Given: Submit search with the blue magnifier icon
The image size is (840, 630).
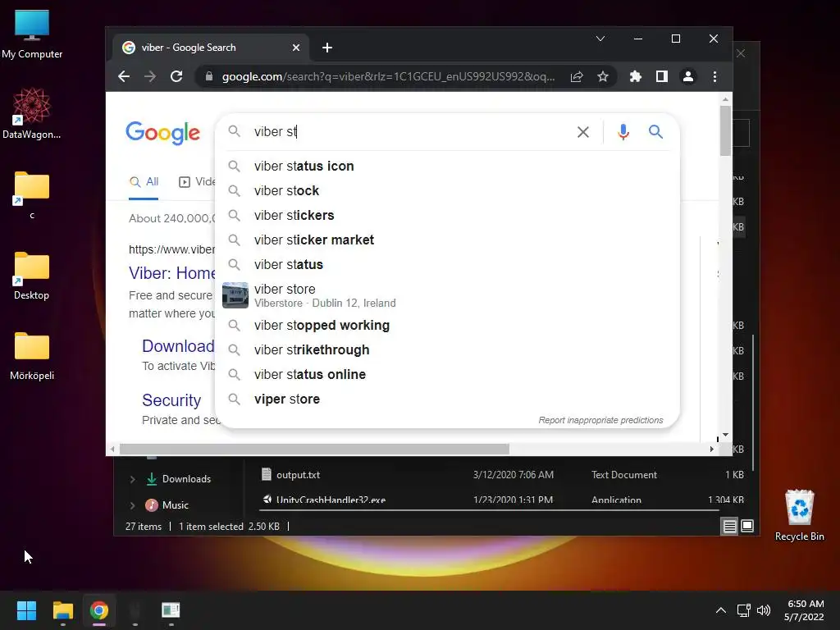Looking at the screenshot, I should (x=655, y=132).
